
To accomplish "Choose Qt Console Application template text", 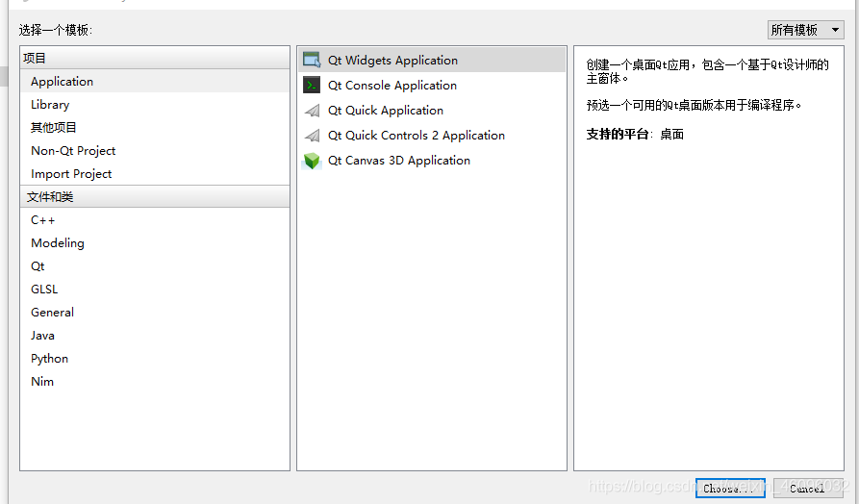I will click(392, 86).
